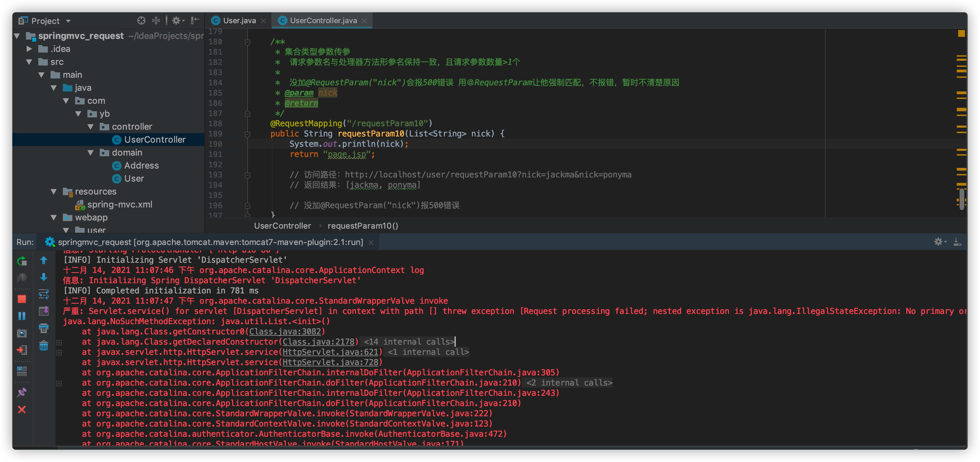Click the up arrow stack trace navigation
Screen dimensions: 980x462
[44, 260]
